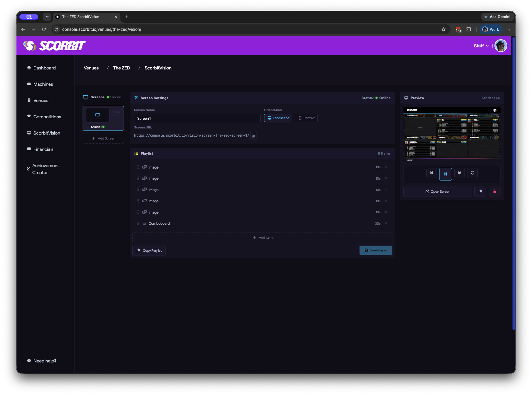Open the user avatar profile
Image resolution: width=532 pixels, height=395 pixels.
pos(501,46)
